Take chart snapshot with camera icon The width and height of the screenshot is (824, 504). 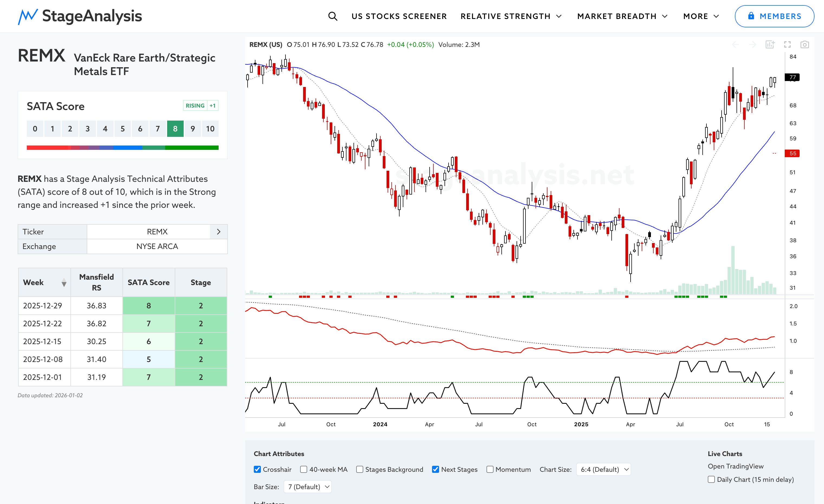tap(804, 44)
